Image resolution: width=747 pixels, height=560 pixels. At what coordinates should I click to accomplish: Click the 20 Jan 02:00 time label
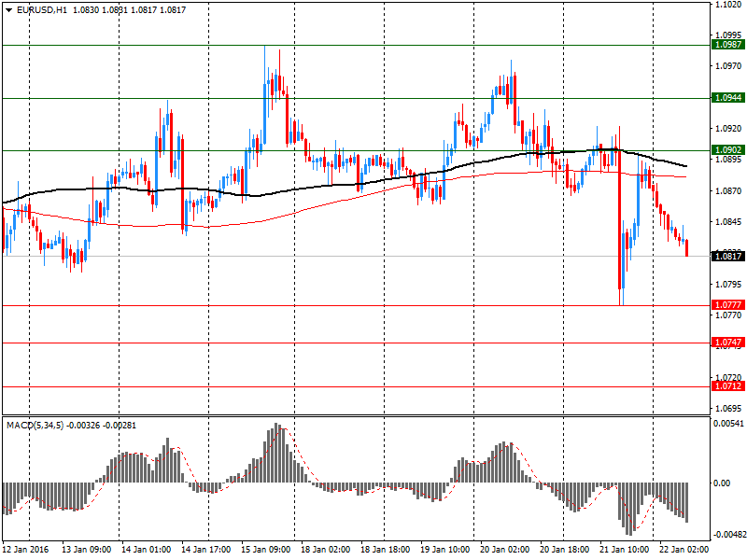504,550
